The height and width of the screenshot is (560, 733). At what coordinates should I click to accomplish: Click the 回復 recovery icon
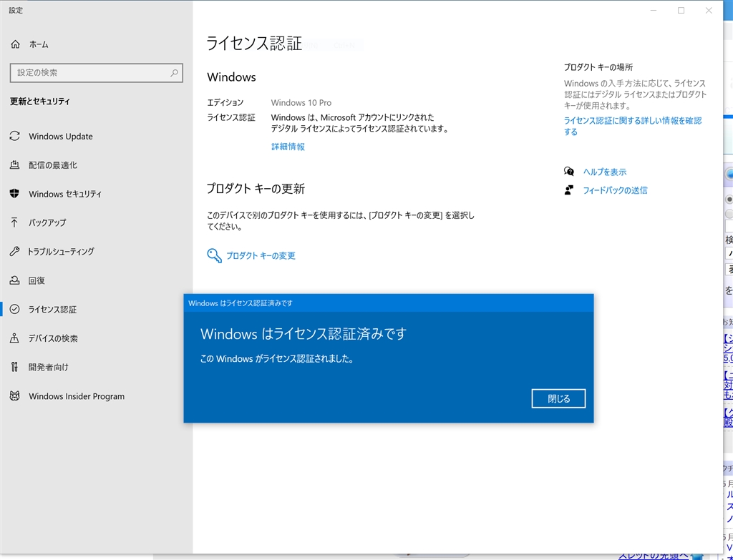click(x=15, y=280)
